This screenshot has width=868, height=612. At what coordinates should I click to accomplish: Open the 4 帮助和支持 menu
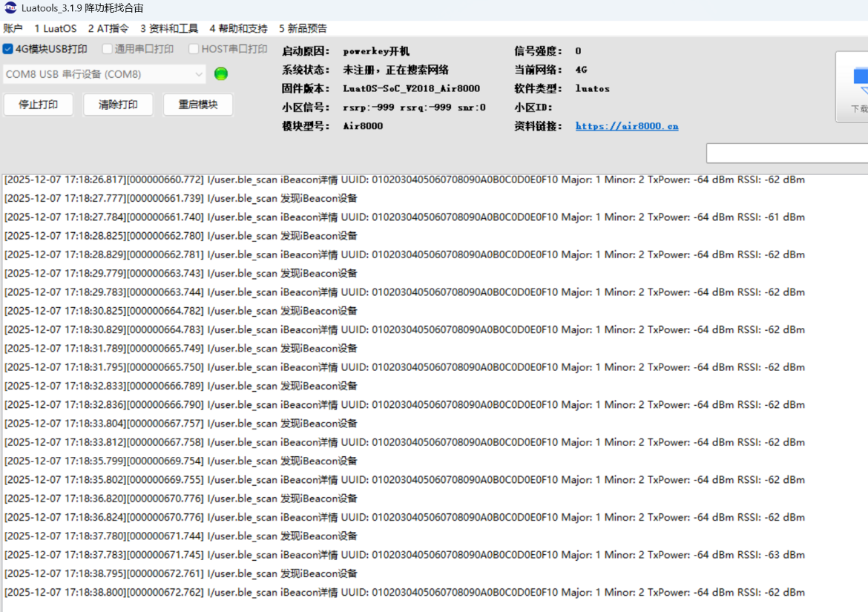238,28
